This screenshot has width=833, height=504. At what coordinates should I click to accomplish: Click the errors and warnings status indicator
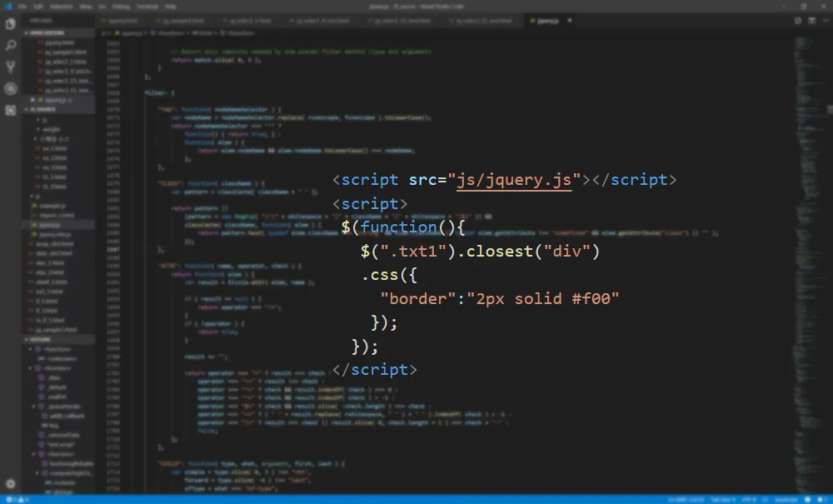click(17, 500)
